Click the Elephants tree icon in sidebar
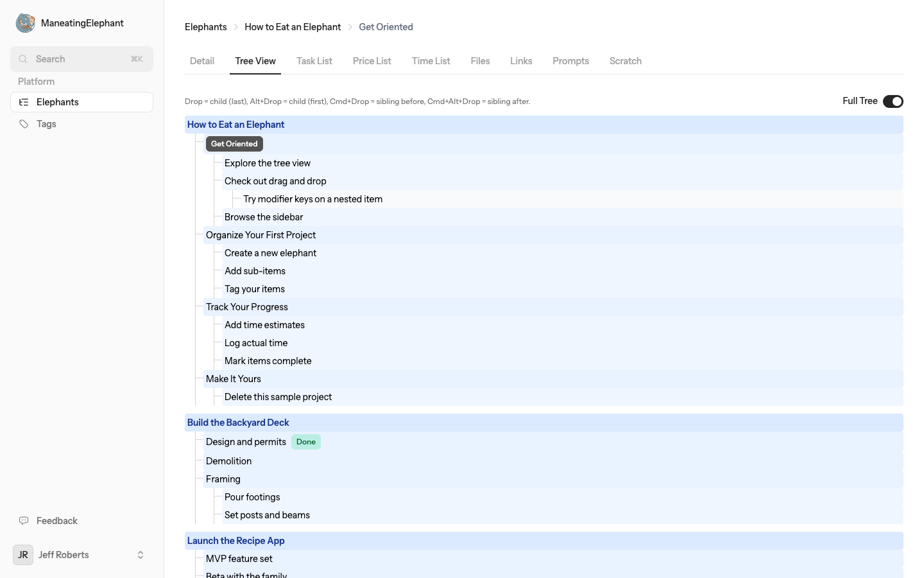This screenshot has height=578, width=924. pyautogui.click(x=24, y=102)
